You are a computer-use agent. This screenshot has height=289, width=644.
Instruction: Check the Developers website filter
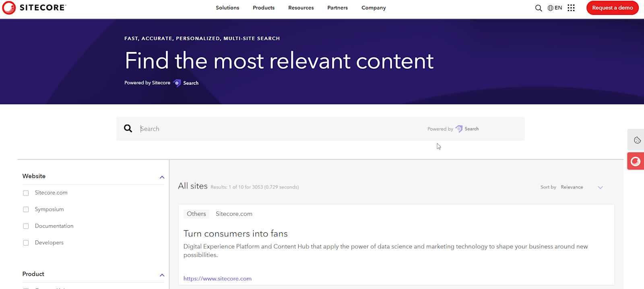26,243
